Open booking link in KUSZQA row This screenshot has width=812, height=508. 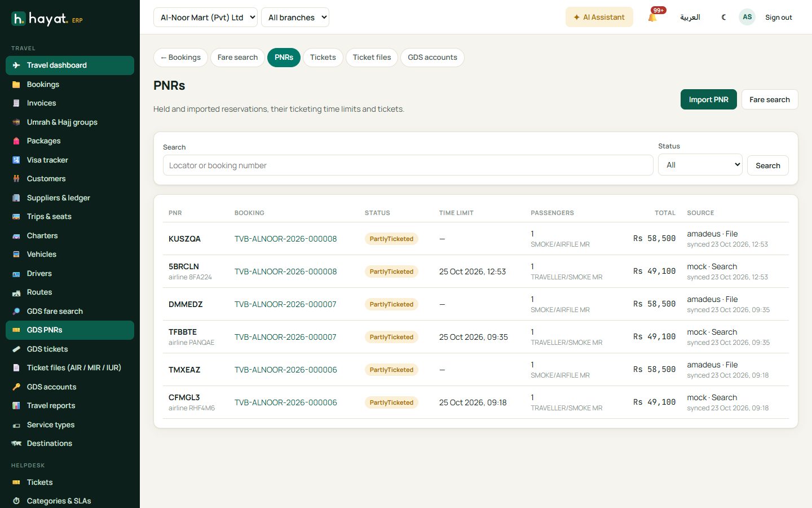[285, 239]
